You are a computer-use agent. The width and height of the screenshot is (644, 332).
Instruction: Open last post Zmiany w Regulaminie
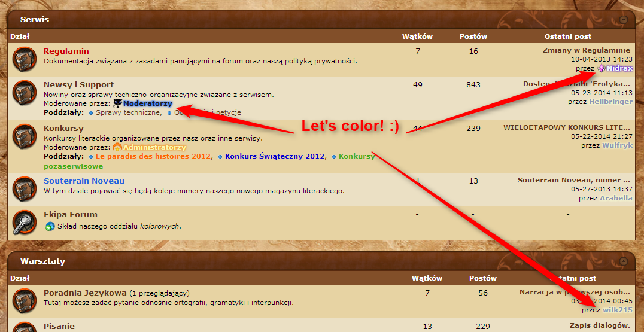[x=586, y=50]
